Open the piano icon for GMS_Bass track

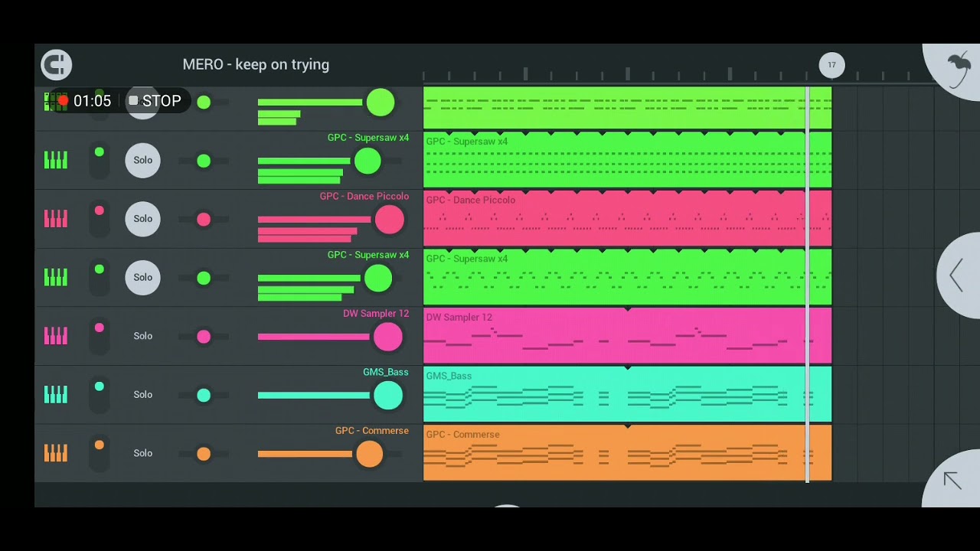56,395
